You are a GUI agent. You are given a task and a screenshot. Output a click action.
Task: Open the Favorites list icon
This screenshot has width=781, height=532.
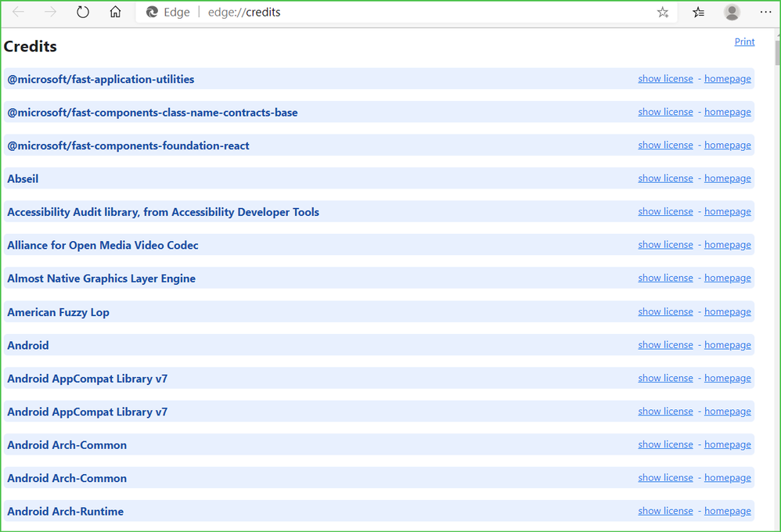pyautogui.click(x=698, y=13)
